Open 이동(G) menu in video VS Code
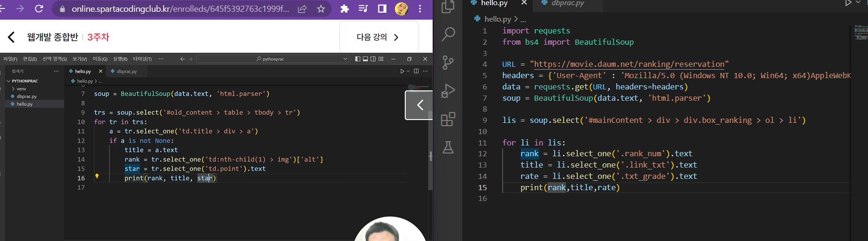Viewport: 868px width, 241px height. coord(100,59)
